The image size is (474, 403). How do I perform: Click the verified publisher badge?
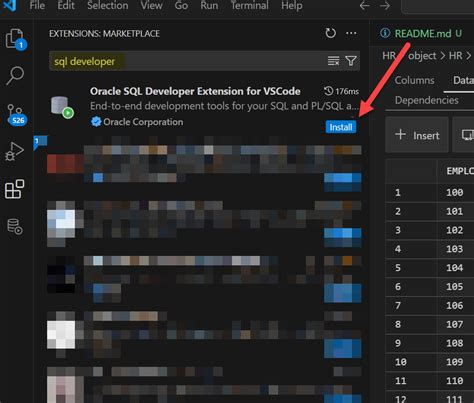pos(96,122)
